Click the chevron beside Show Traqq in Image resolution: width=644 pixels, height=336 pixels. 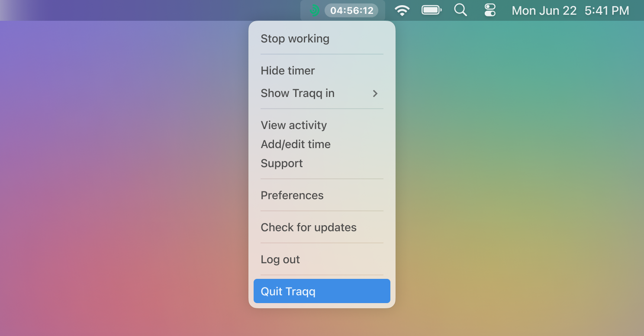click(x=375, y=93)
